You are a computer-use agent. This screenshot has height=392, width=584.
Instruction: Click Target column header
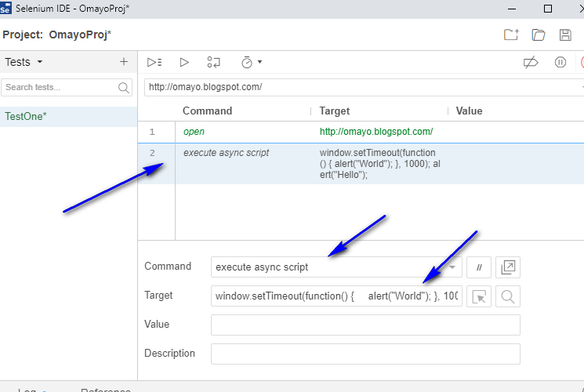[335, 111]
